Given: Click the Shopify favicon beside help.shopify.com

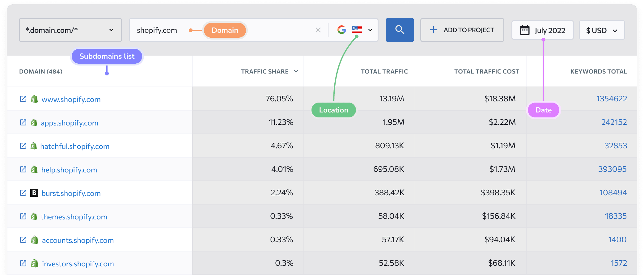Looking at the screenshot, I should pos(34,169).
